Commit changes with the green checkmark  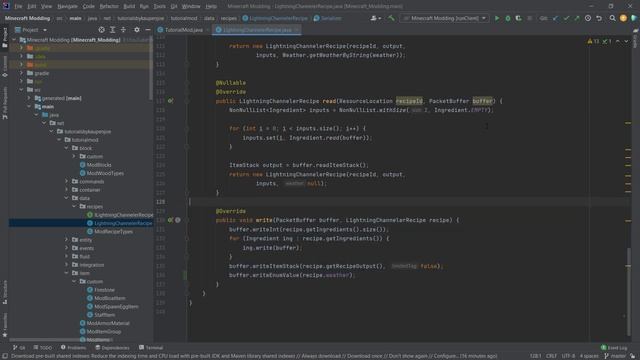(566, 18)
